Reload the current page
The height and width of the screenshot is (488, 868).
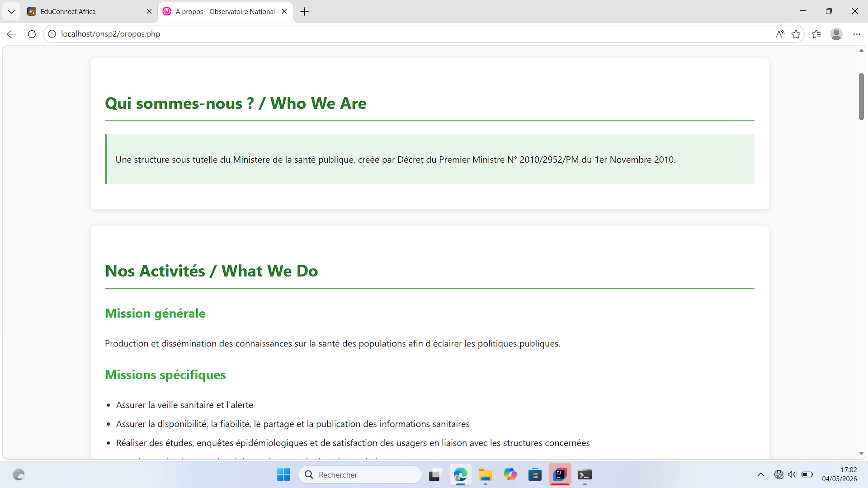[32, 34]
